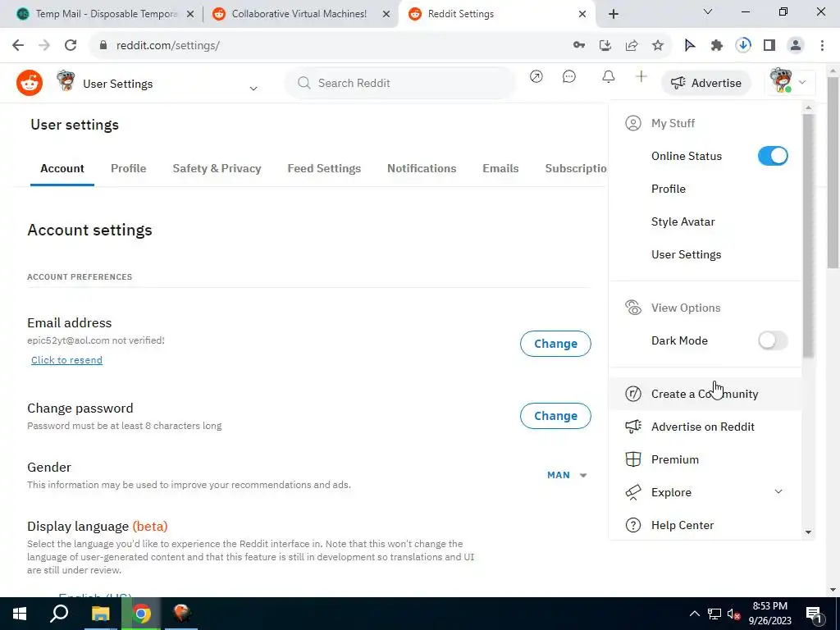Click the dropdown menu scrollbar thumb
Screen dimensions: 840x630
click(808, 235)
